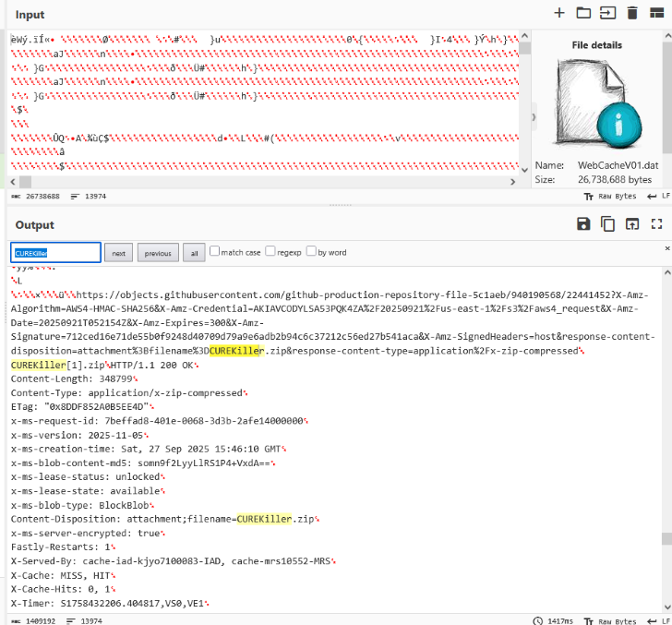Close the output search bar
The height and width of the screenshot is (625, 672).
pos(667,249)
